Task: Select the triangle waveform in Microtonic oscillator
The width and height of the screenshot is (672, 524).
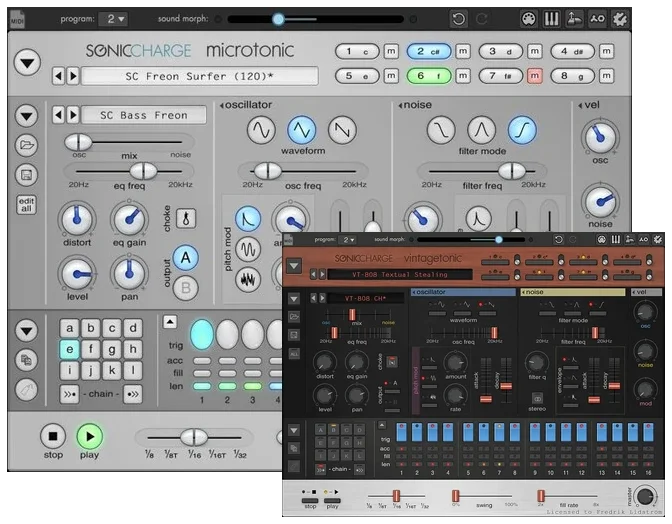Action: pyautogui.click(x=302, y=130)
